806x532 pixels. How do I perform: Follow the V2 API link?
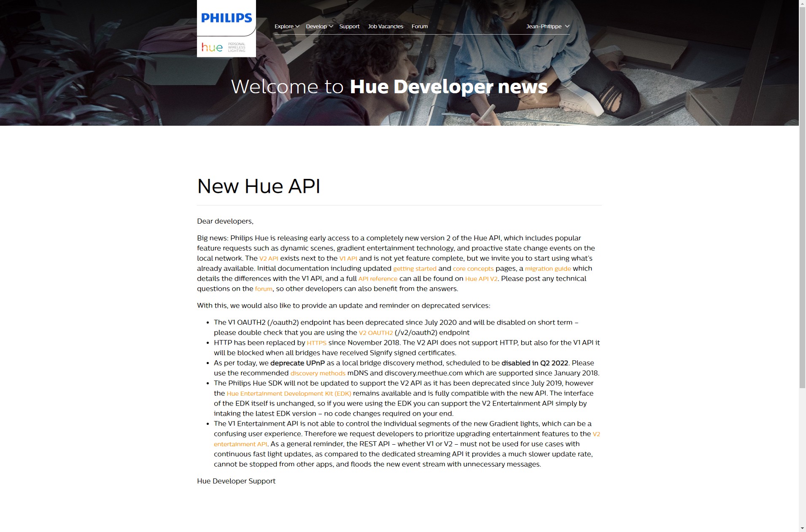(269, 259)
